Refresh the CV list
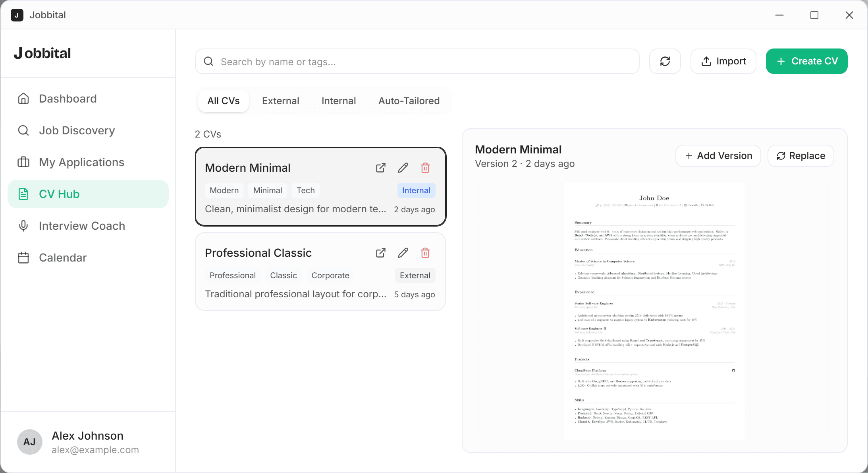Viewport: 868px width, 473px height. 665,61
